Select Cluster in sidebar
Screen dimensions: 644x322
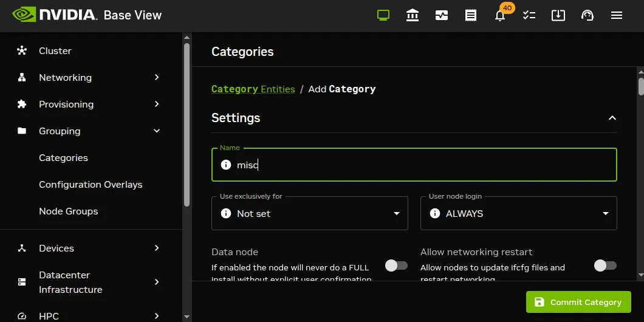point(55,51)
